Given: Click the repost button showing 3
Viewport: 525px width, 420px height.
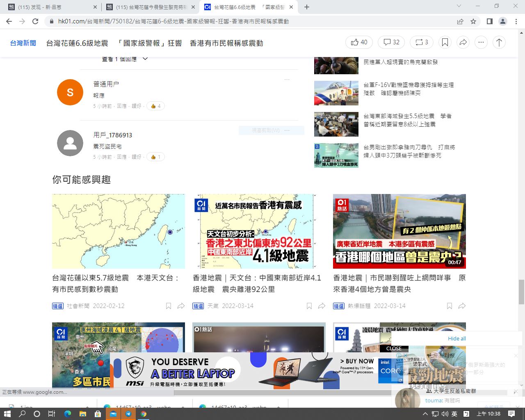Looking at the screenshot, I should pyautogui.click(x=422, y=42).
